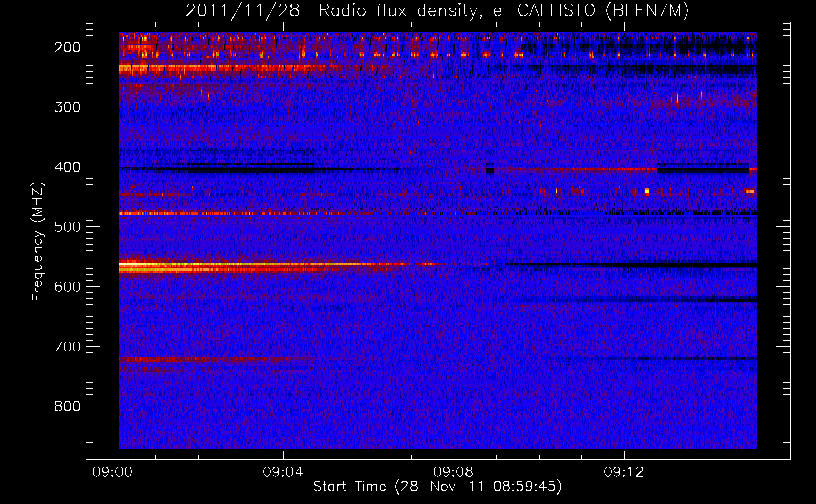Select the 800 frequency tick label
The width and height of the screenshot is (816, 504).
point(68,406)
